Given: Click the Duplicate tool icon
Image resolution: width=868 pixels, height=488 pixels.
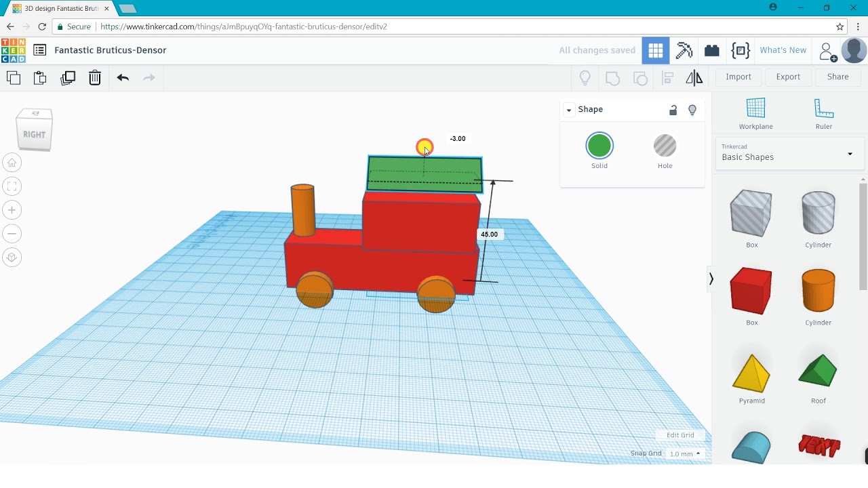Looking at the screenshot, I should [68, 77].
